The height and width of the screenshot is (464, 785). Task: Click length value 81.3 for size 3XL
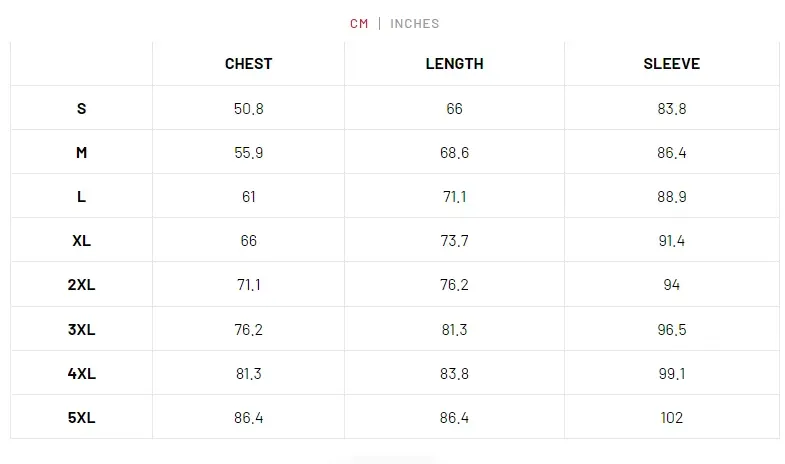(x=454, y=329)
